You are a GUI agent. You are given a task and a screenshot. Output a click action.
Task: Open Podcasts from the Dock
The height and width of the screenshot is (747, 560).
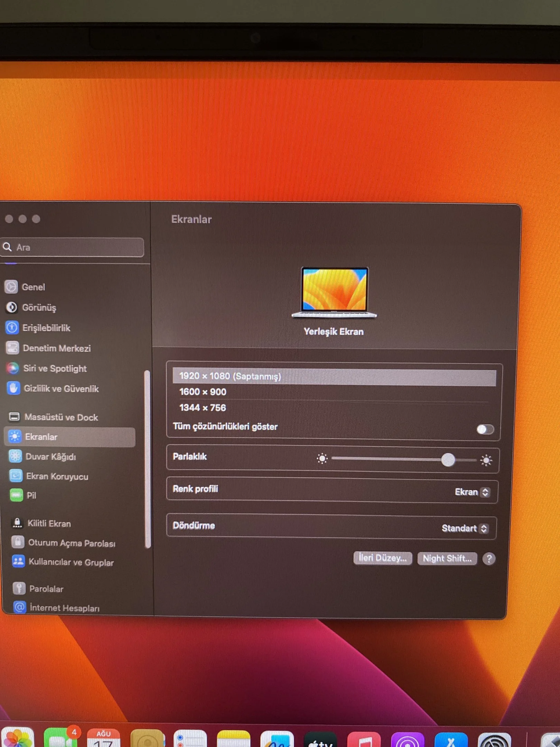pyautogui.click(x=408, y=739)
